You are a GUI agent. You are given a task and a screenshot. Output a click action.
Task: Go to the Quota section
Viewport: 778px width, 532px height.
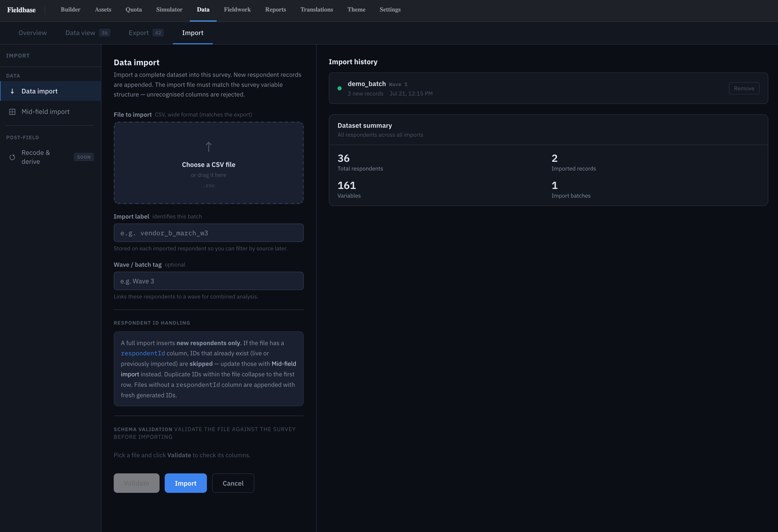point(134,9)
